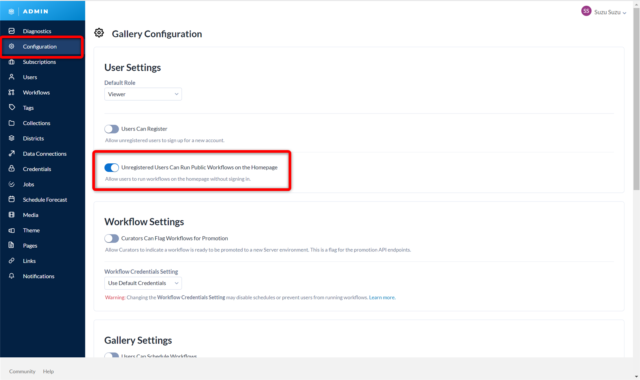This screenshot has height=380, width=640.
Task: Open the Theme section in sidebar
Action: 31,231
